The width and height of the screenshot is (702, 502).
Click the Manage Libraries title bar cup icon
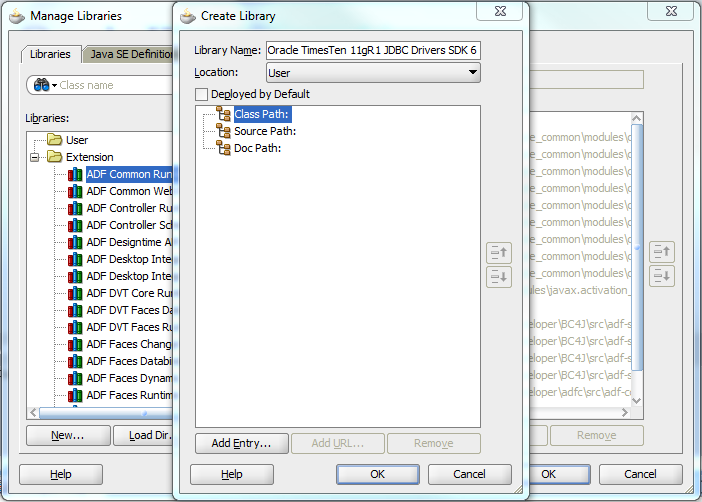click(x=17, y=16)
